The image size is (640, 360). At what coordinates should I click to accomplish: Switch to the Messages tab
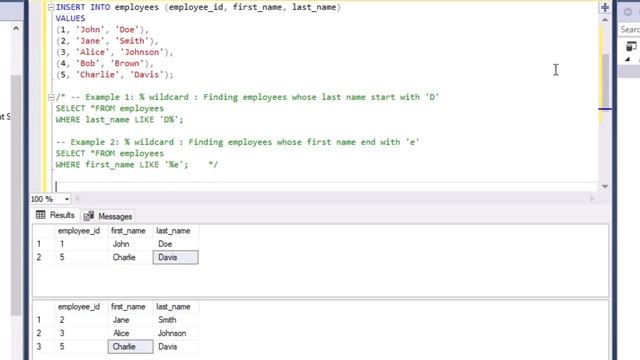[109, 216]
